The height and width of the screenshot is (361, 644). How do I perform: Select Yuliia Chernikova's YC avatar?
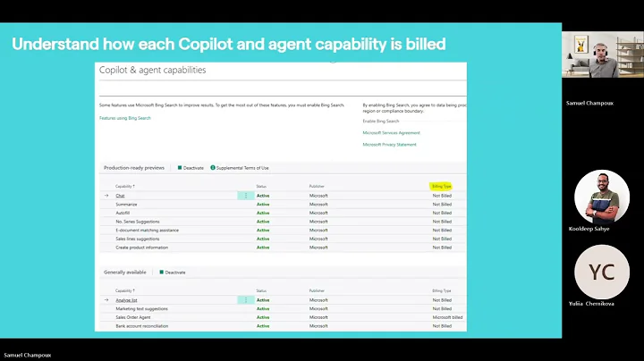coord(602,272)
